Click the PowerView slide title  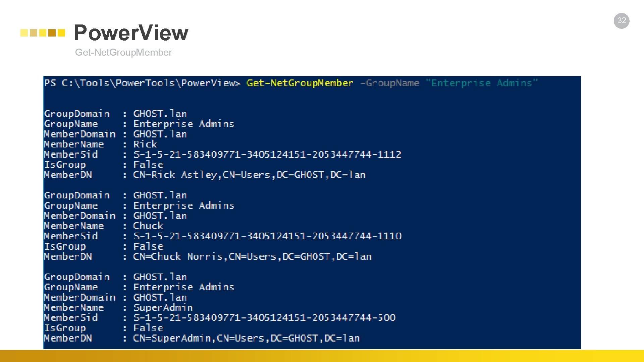coord(131,33)
